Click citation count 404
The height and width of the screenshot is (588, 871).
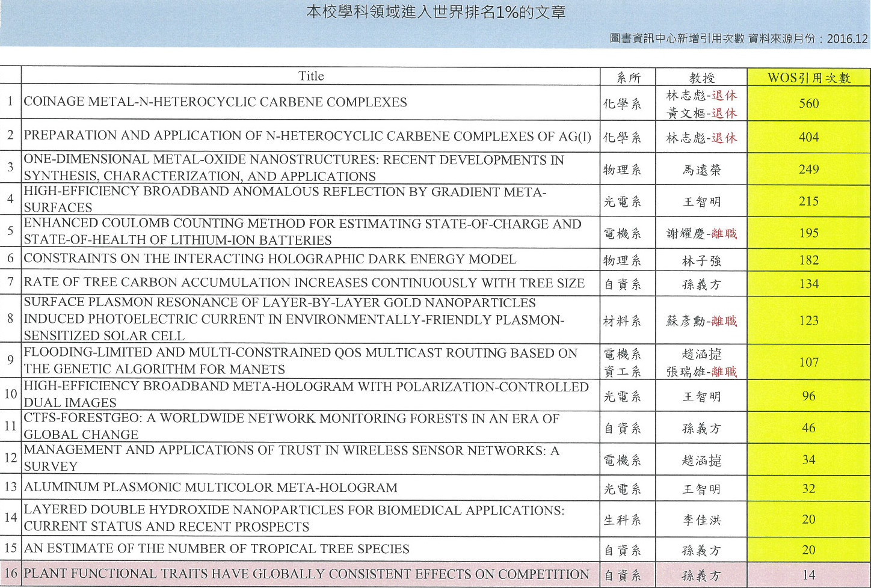(808, 137)
